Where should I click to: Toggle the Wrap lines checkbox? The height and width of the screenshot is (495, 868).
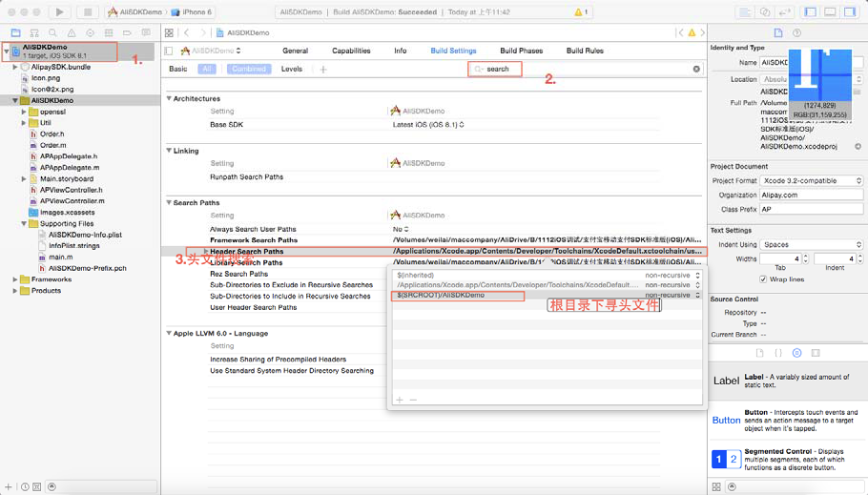pyautogui.click(x=763, y=279)
